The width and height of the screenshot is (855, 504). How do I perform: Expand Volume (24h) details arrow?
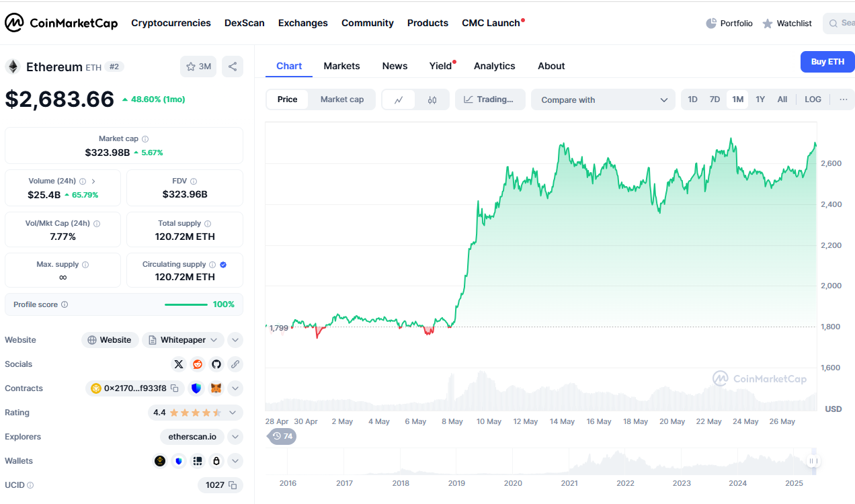[93, 181]
